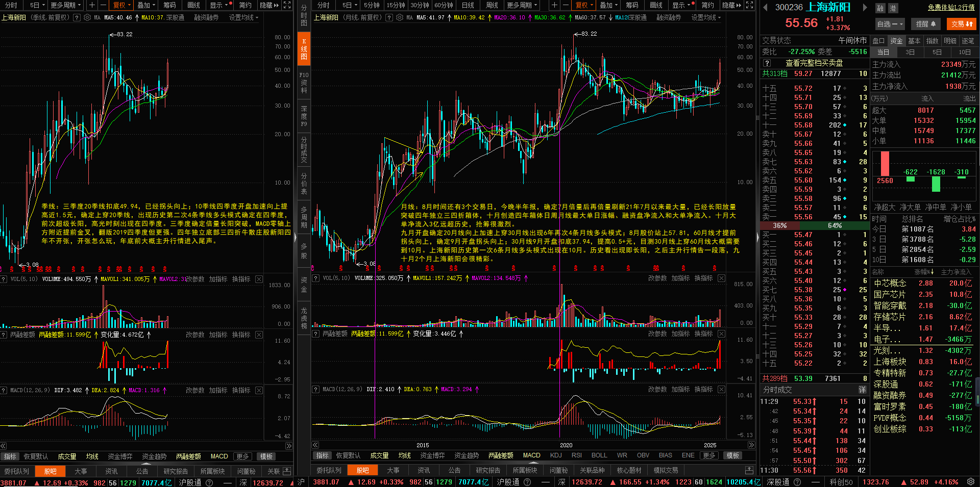Toggle BOLL indicator on right chart
980x487 pixels.
coord(599,455)
